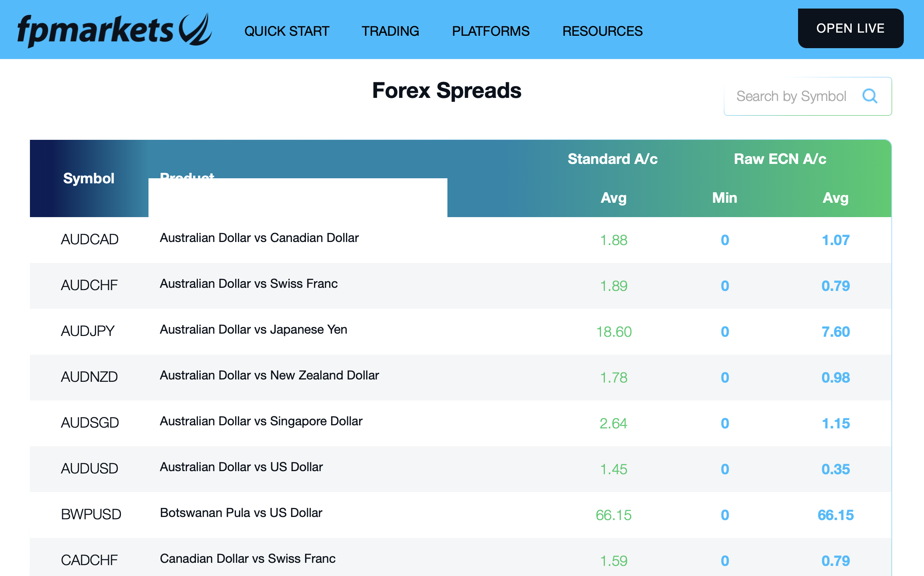The height and width of the screenshot is (576, 924).
Task: Expand the Product column header
Action: pos(188,177)
